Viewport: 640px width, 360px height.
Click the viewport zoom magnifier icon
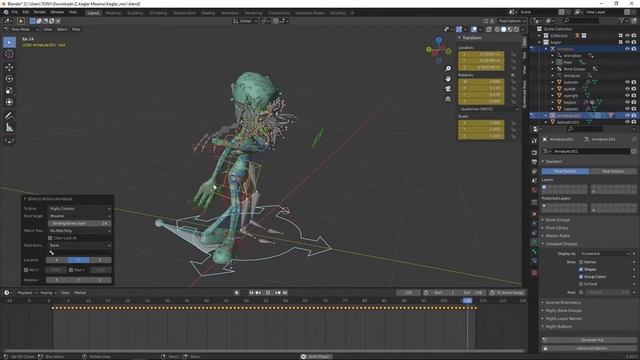pyautogui.click(x=448, y=69)
